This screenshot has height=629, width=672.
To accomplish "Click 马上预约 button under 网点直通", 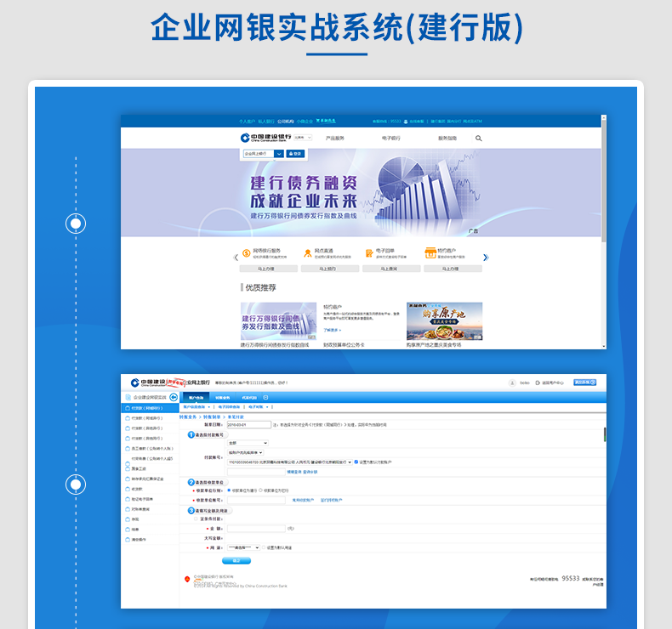I will point(330,269).
